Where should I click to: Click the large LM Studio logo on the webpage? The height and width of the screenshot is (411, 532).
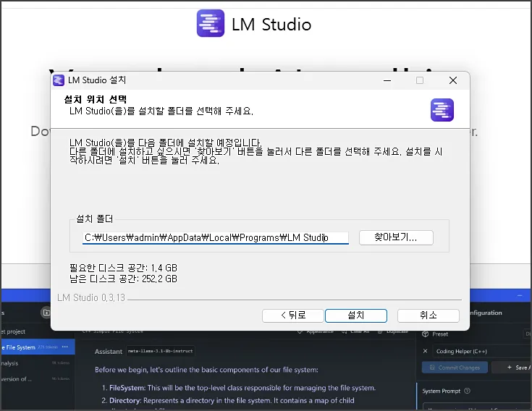[211, 23]
